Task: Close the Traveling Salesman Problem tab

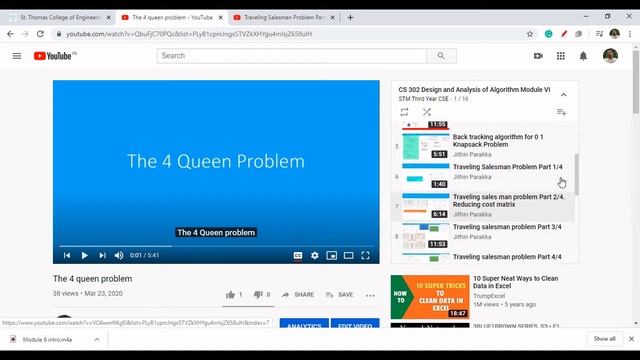Action: (x=332, y=18)
